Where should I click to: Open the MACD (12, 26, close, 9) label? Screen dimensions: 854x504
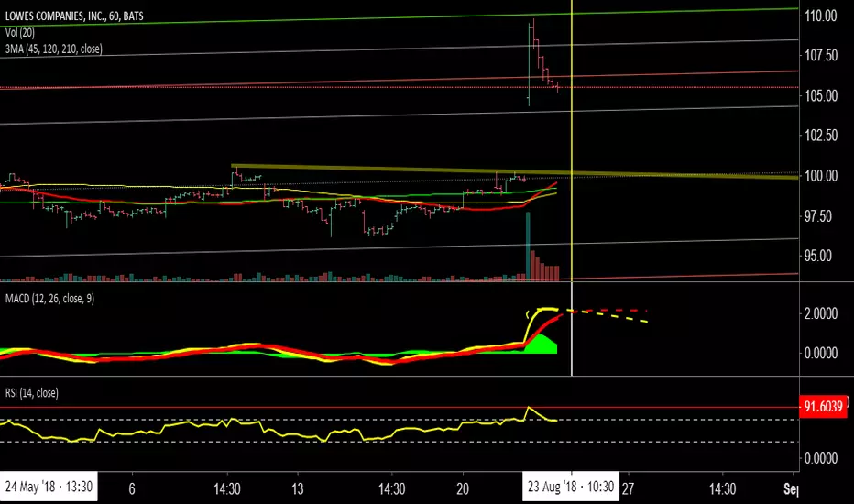coord(49,299)
